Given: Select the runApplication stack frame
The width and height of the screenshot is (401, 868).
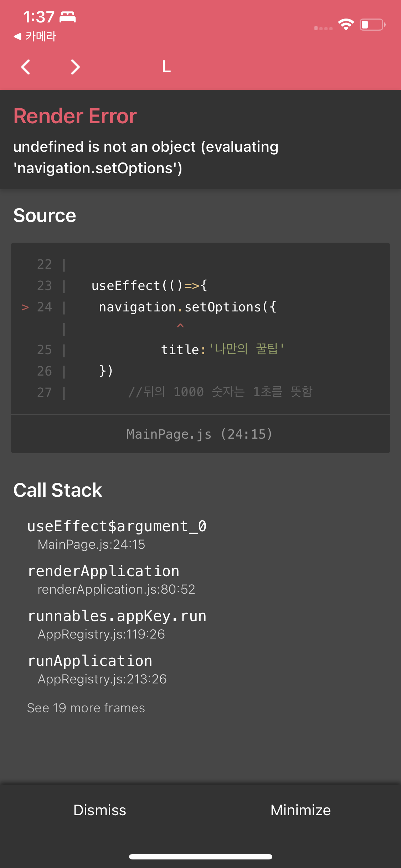Looking at the screenshot, I should click(x=97, y=669).
